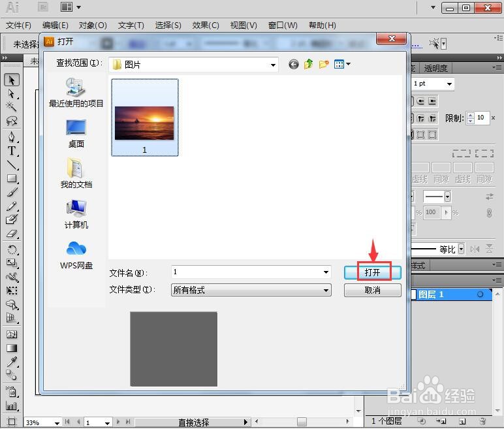This screenshot has width=504, height=429.
Task: Expand the 文件名 dropdown arrow
Action: pos(326,272)
